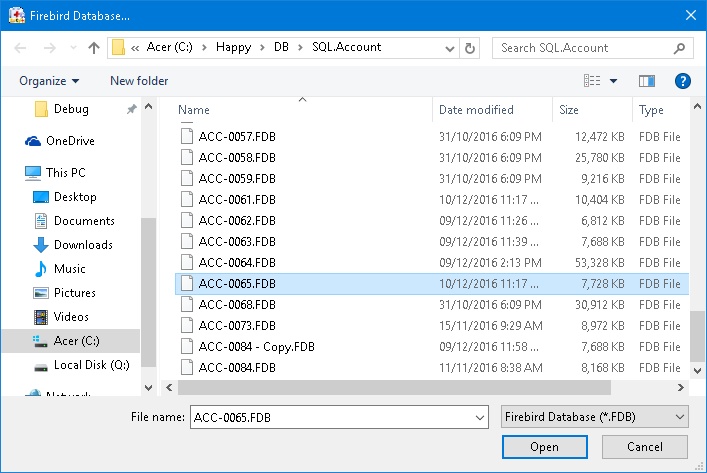The height and width of the screenshot is (473, 707).
Task: Click the file icon of ACC-0073.FDB
Action: [x=187, y=326]
